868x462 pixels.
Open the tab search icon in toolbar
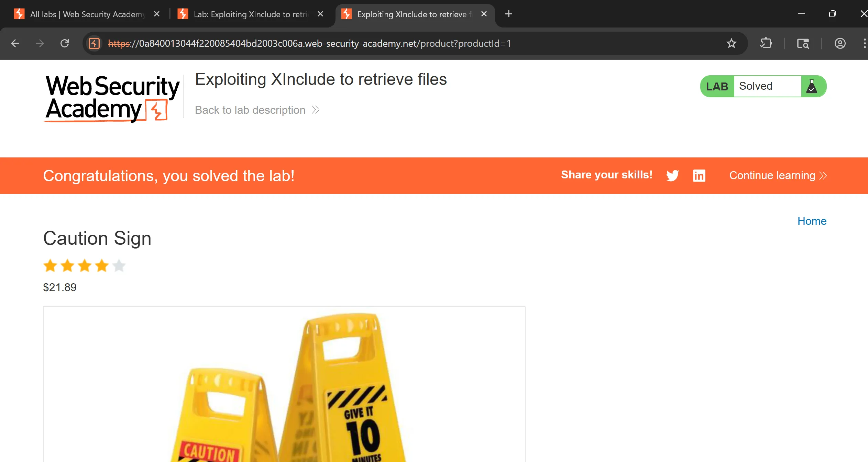[x=803, y=43]
